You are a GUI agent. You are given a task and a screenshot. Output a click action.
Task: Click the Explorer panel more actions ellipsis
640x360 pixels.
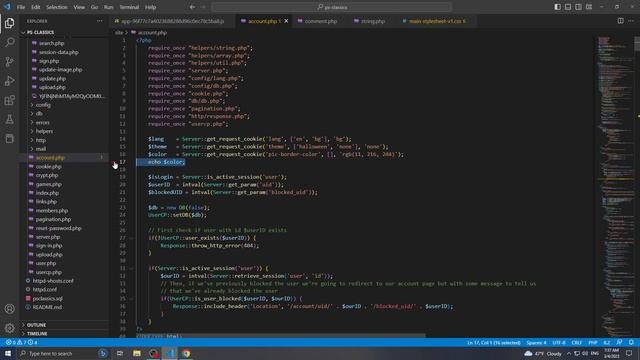coord(100,21)
